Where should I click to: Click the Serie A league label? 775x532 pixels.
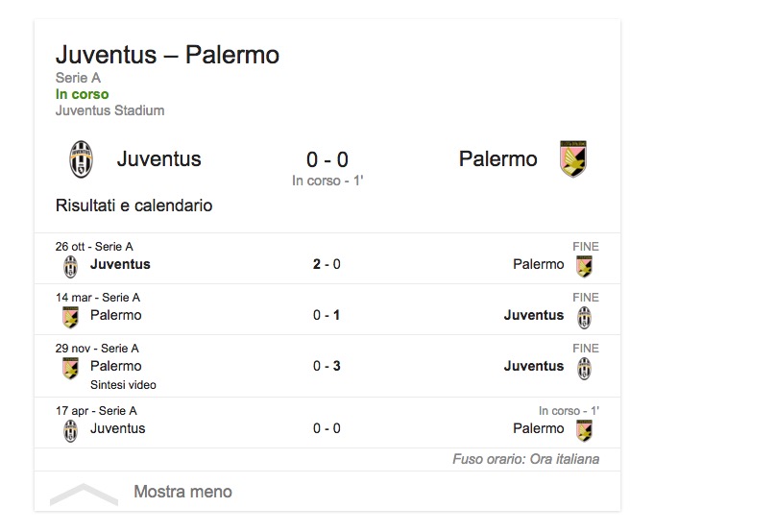(78, 78)
